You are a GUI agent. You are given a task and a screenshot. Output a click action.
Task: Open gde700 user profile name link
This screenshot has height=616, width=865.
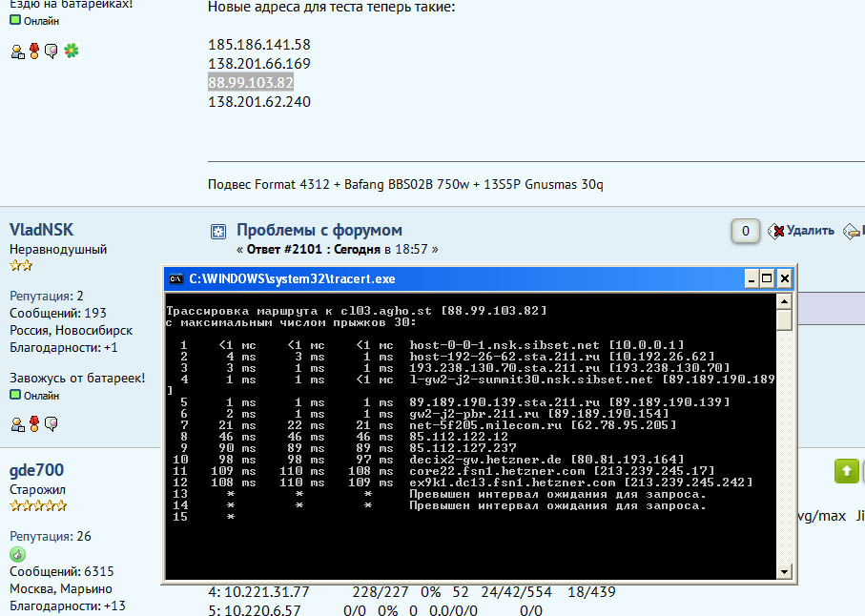point(36,470)
